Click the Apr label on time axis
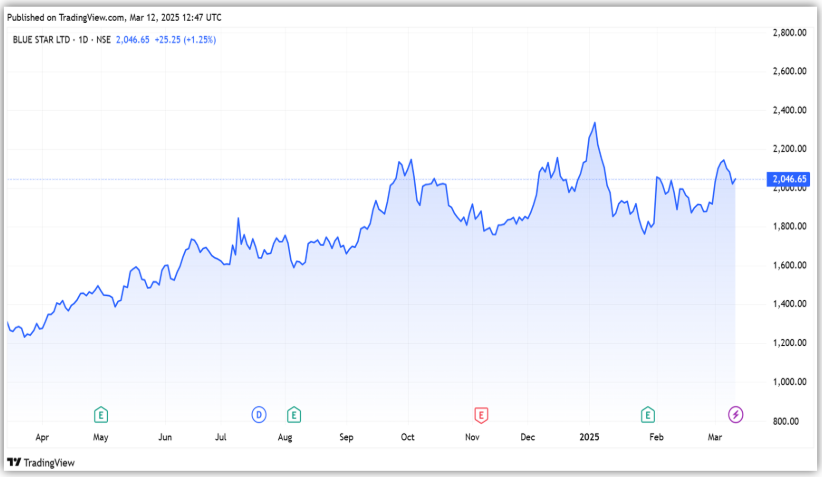The height and width of the screenshot is (477, 822). coord(42,438)
